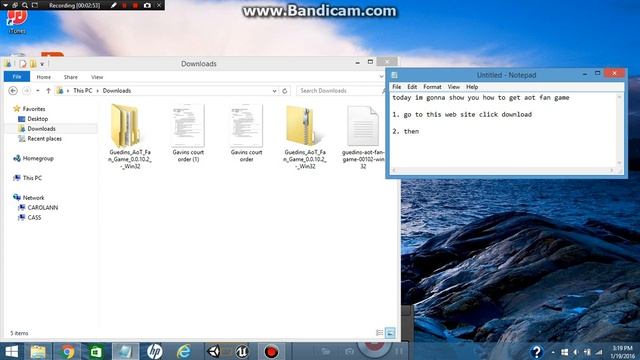Screen dimensions: 640x360
Task: Open Notepad Format menu
Action: (x=432, y=87)
